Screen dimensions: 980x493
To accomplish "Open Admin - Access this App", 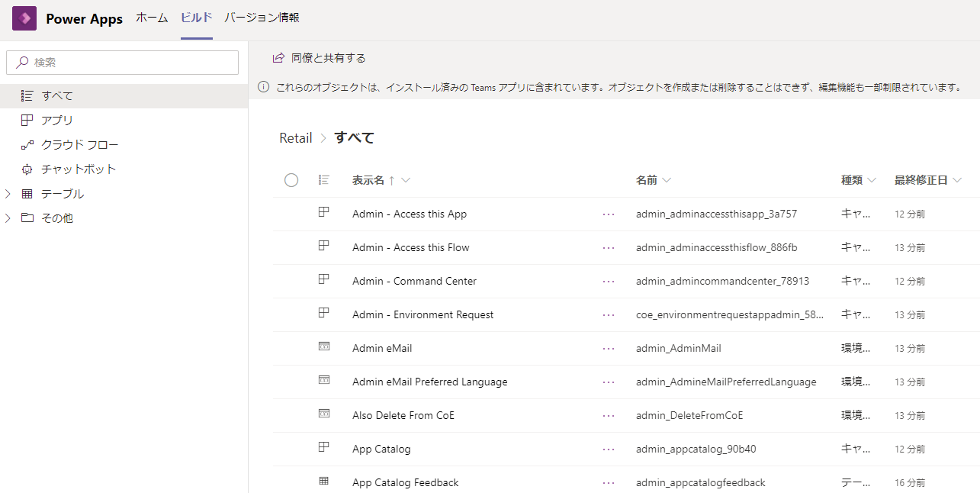I will [410, 214].
